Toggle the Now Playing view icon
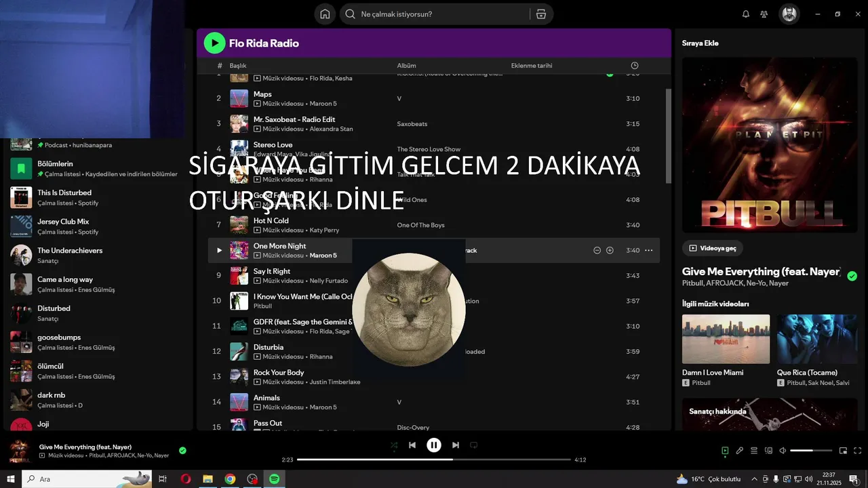The height and width of the screenshot is (488, 868). coord(725,450)
